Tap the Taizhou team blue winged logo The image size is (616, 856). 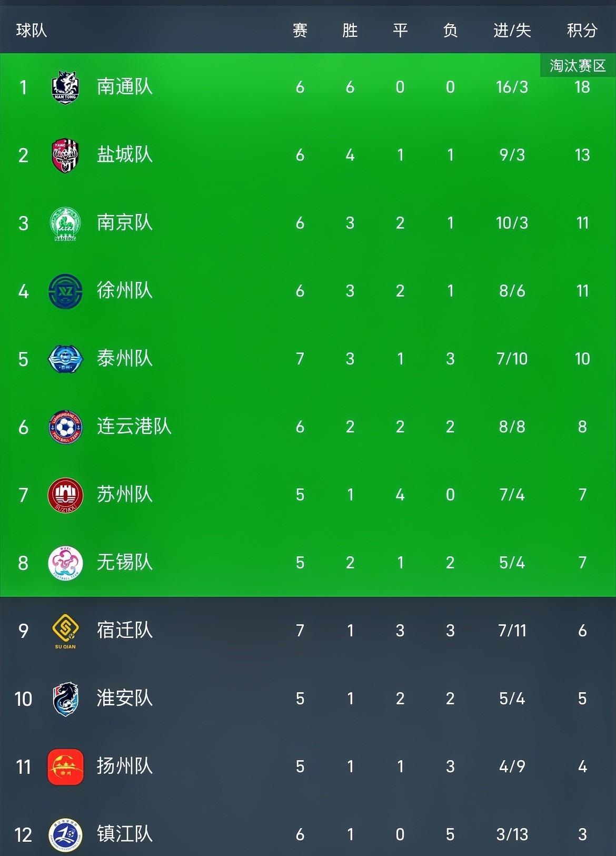(x=65, y=359)
